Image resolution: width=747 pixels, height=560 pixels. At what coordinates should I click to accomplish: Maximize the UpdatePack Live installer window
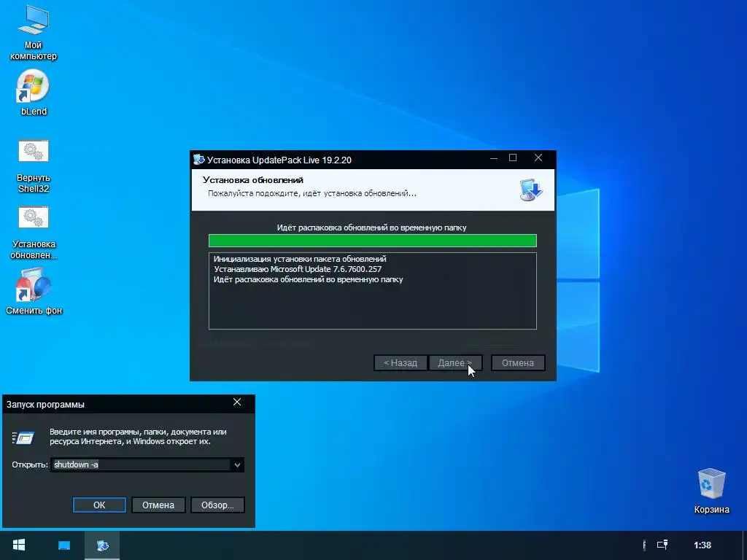[513, 158]
